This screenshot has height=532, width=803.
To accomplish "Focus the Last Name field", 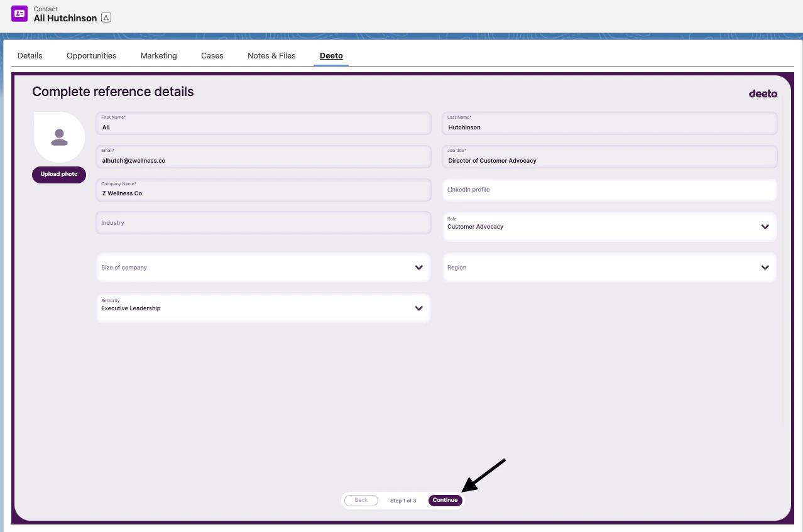I will click(x=609, y=123).
